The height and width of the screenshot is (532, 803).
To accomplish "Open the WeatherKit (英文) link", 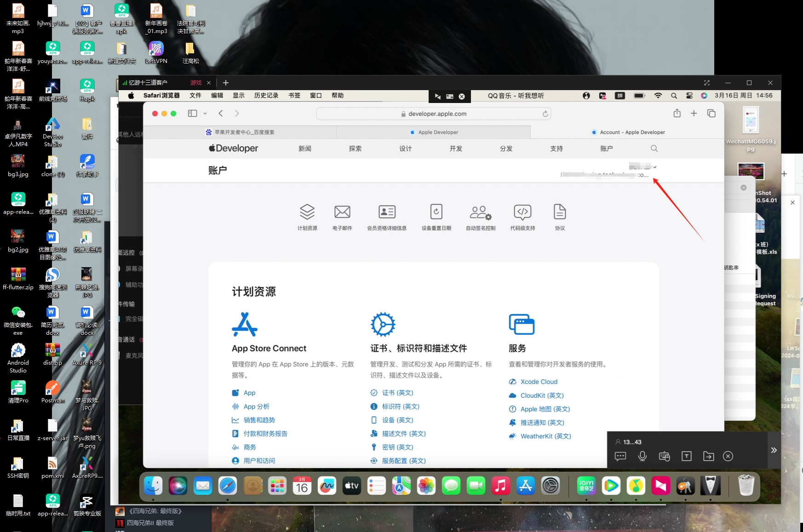I will pyautogui.click(x=545, y=436).
